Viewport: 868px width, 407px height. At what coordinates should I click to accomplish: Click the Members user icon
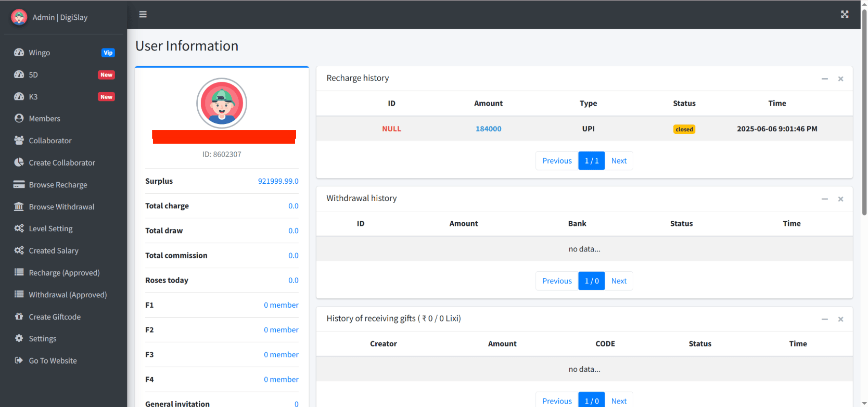(x=19, y=118)
